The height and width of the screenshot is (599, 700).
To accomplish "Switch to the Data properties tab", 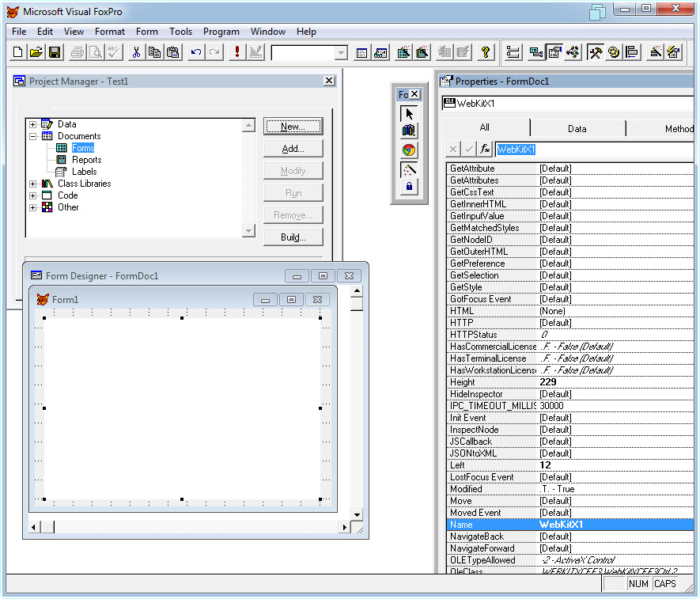I will click(x=577, y=129).
